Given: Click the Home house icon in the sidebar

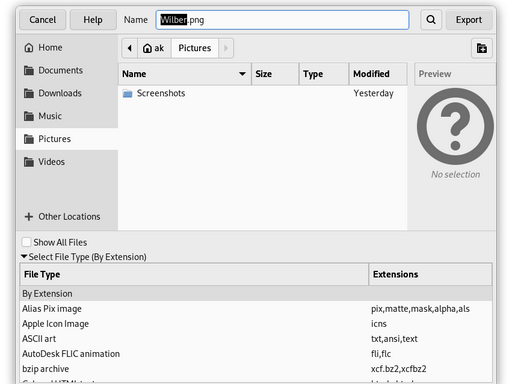Looking at the screenshot, I should point(29,48).
